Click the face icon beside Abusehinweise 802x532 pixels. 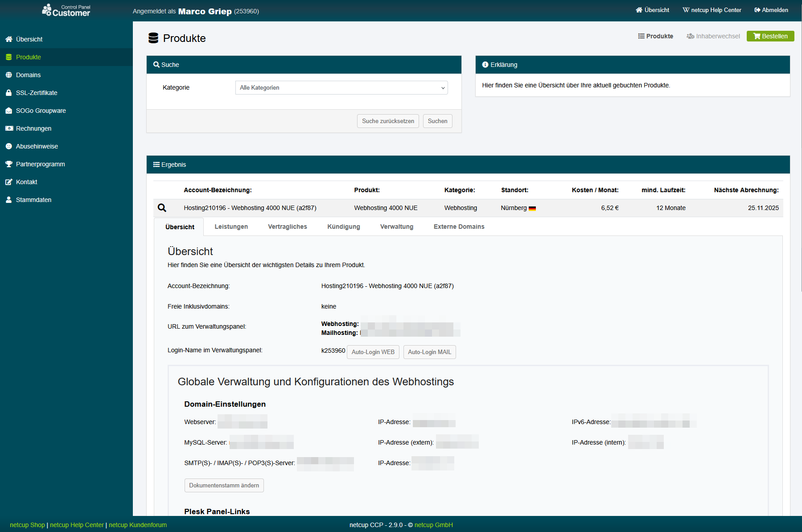tap(9, 146)
